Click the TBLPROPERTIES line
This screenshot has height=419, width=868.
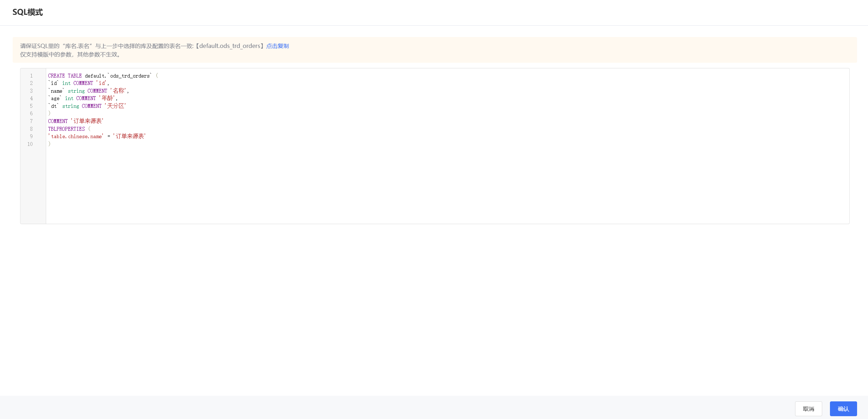[69, 129]
